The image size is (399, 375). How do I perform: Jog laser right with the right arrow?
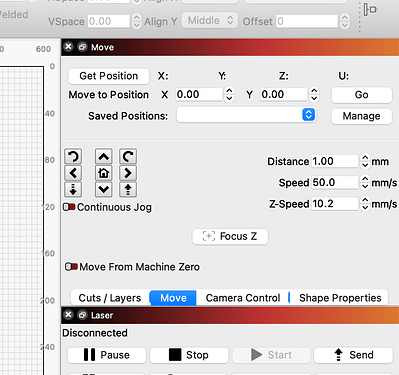128,173
